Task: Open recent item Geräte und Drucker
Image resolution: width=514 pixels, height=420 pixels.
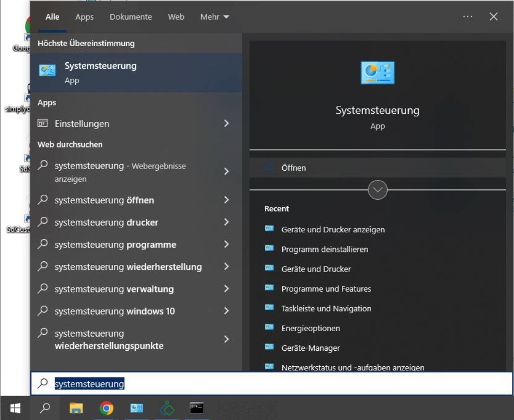Action: 316,269
